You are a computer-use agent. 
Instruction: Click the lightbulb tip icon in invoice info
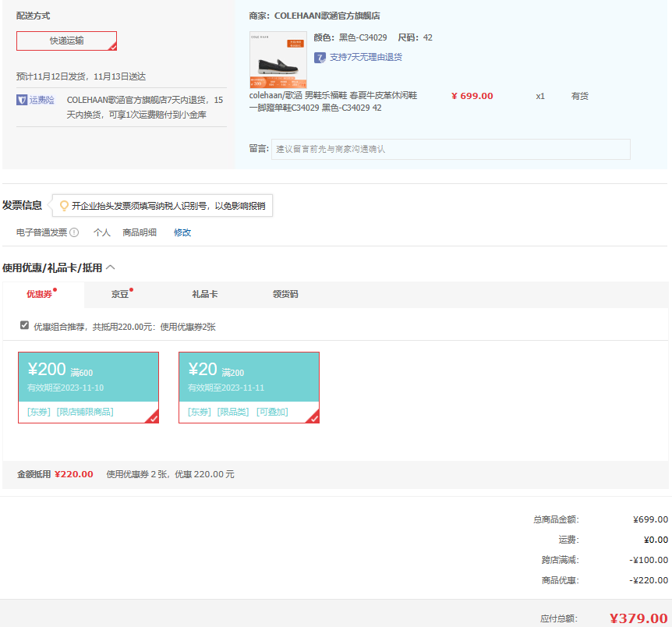[64, 206]
